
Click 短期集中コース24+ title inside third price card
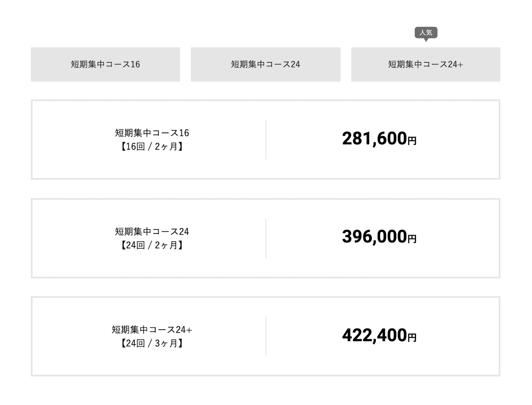pyautogui.click(x=152, y=329)
